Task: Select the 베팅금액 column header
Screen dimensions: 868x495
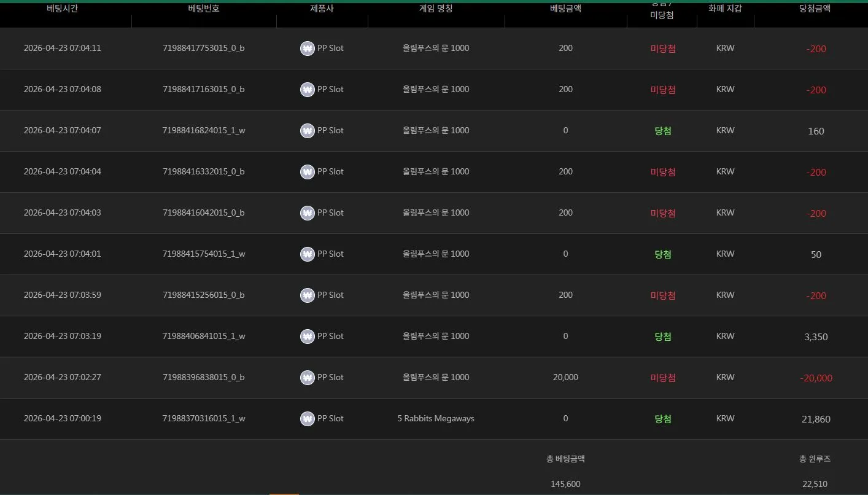Action: click(566, 9)
